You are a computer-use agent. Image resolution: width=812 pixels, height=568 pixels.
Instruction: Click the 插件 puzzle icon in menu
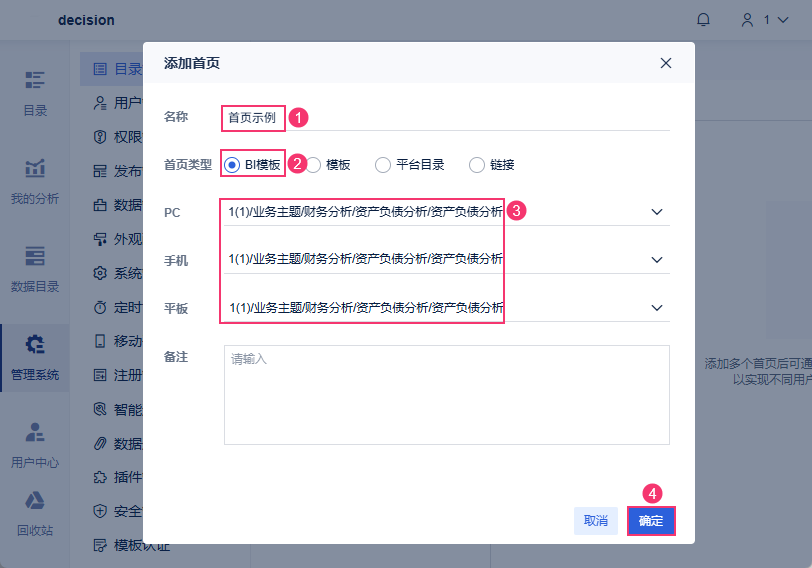[x=100, y=477]
